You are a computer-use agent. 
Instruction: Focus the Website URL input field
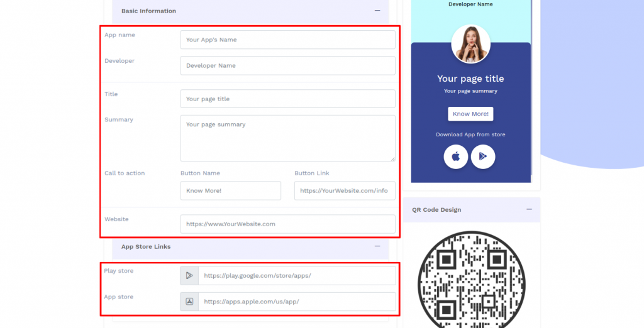287,224
